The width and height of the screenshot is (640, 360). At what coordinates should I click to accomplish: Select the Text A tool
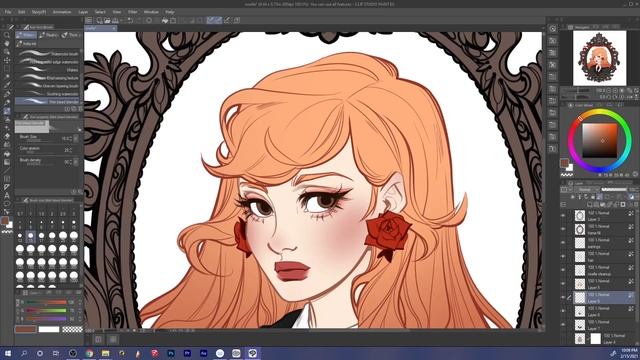click(7, 196)
